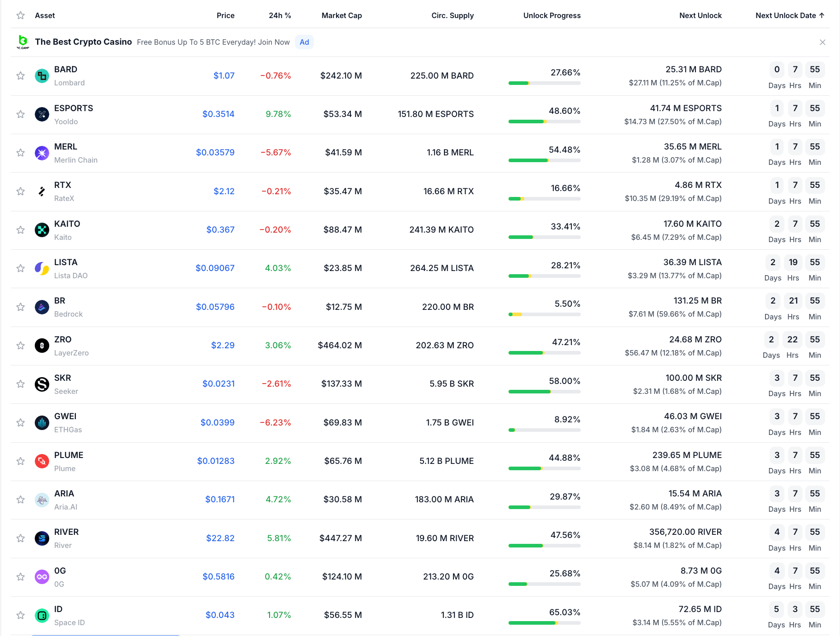The width and height of the screenshot is (840, 636).
Task: Toggle the favorite star for ID
Action: pos(20,615)
